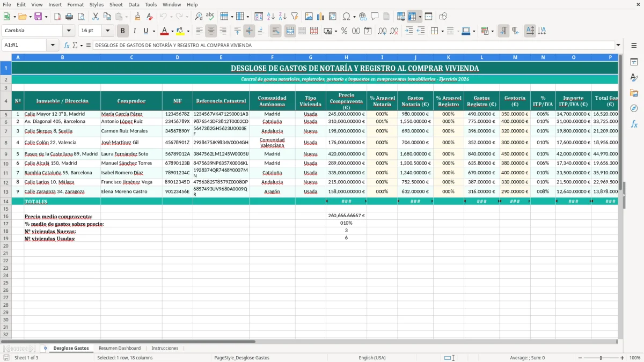This screenshot has height=362, width=644.
Task: Open the File menu
Action: point(6,4)
